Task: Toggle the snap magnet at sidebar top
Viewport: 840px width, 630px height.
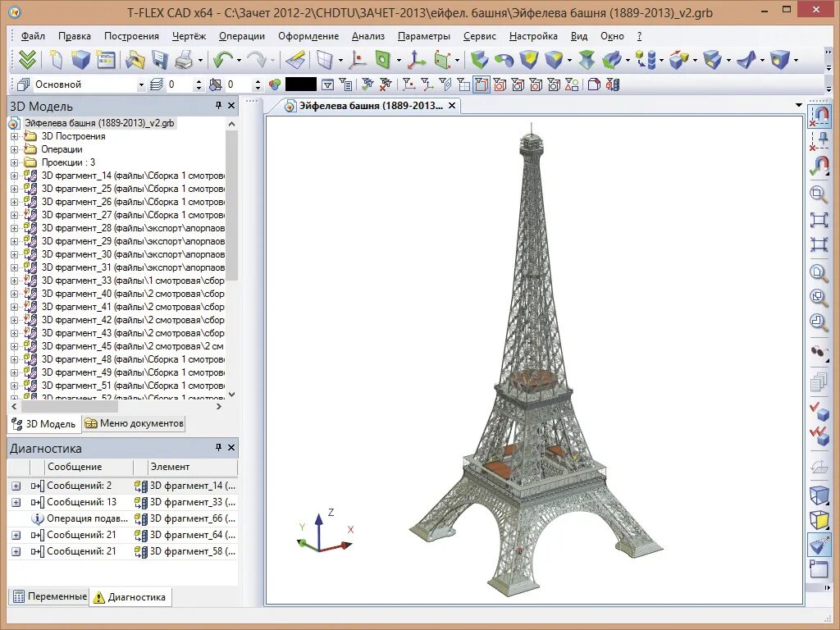Action: click(x=819, y=116)
